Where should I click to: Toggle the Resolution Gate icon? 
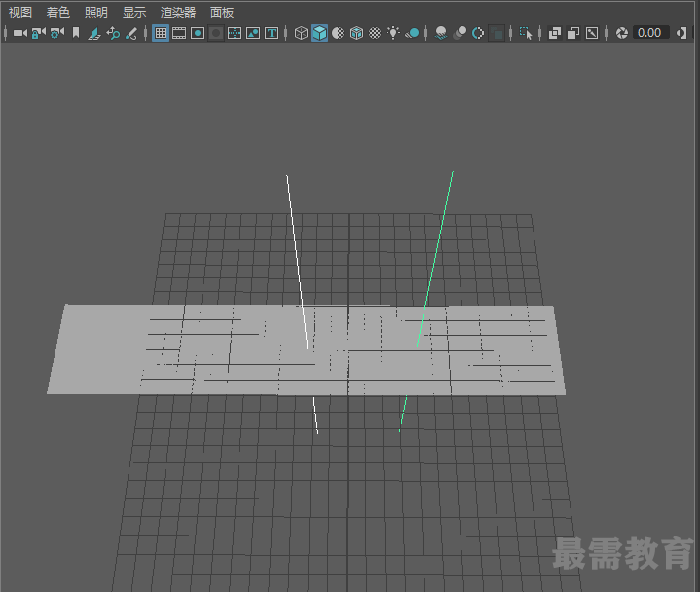[198, 33]
